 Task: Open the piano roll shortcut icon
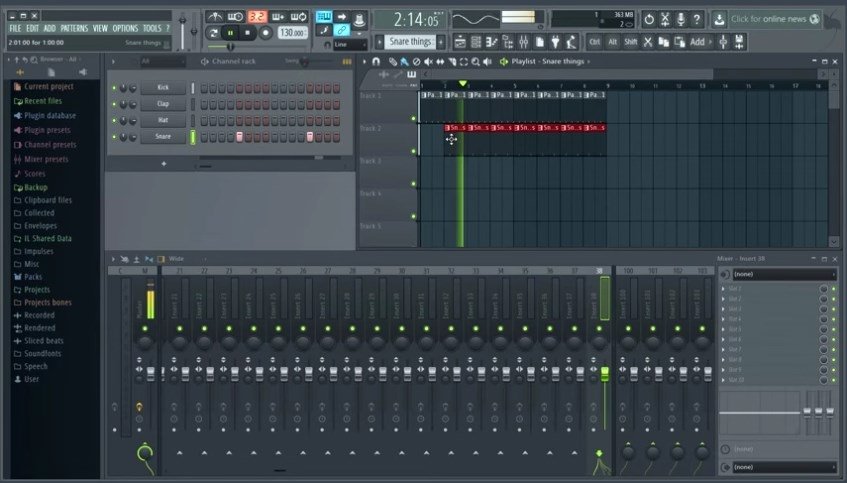pyautogui.click(x=492, y=42)
